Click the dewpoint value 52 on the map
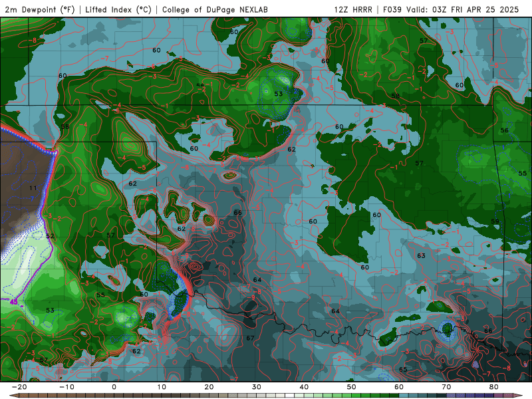 point(50,236)
